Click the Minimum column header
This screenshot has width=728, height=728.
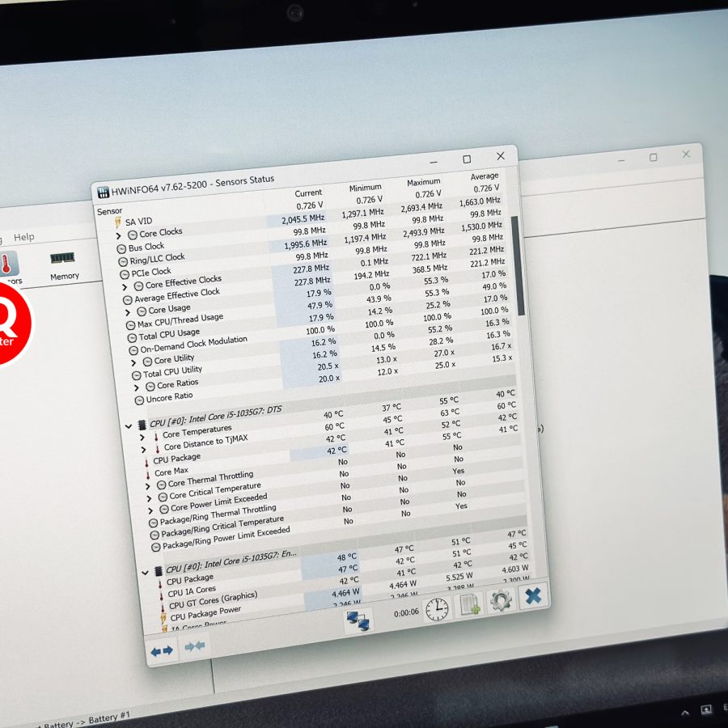coord(366,188)
